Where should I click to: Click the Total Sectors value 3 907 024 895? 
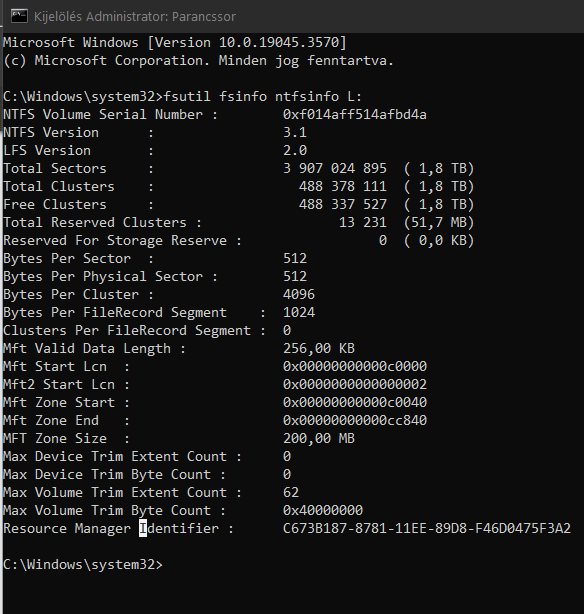pos(335,169)
